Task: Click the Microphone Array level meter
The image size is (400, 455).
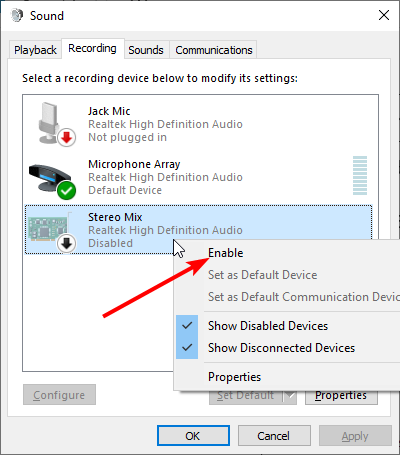Action: pyautogui.click(x=360, y=175)
